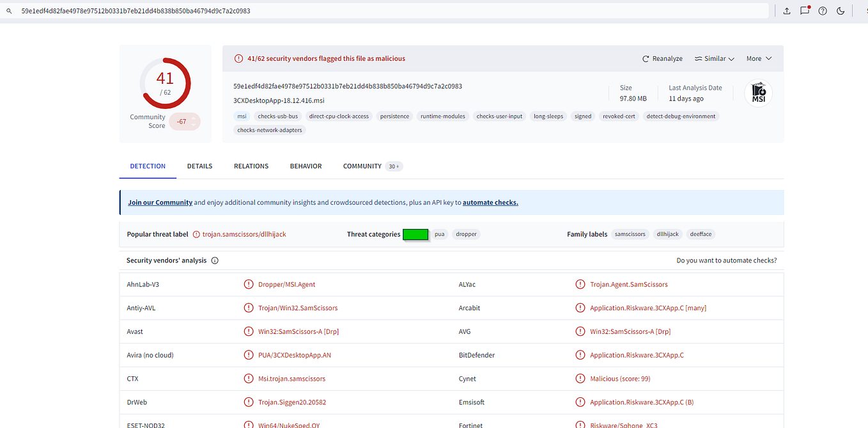The height and width of the screenshot is (428, 868).
Task: Follow the Join our Community link
Action: pyautogui.click(x=160, y=202)
